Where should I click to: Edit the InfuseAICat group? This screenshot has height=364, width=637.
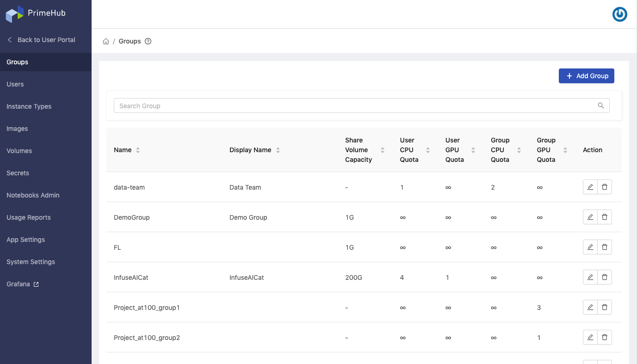590,277
